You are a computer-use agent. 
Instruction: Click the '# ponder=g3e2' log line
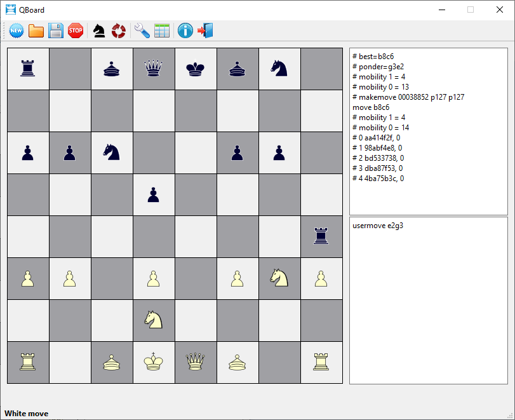tap(378, 67)
